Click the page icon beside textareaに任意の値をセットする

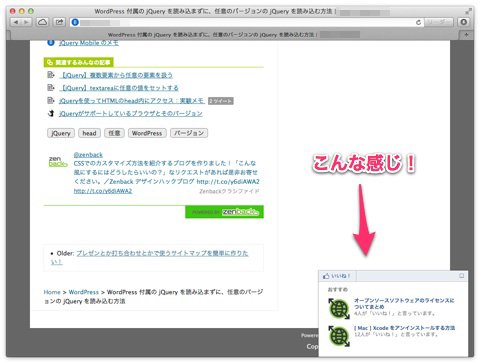[x=51, y=88]
